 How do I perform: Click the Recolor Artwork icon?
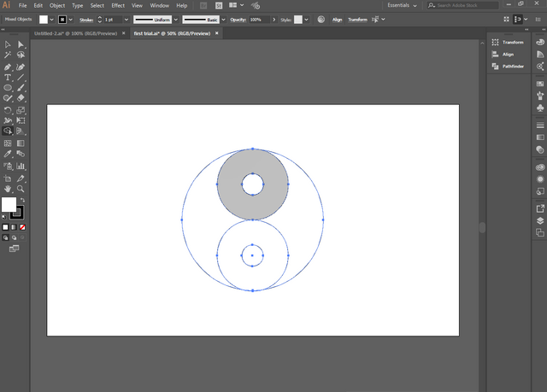pos(321,19)
